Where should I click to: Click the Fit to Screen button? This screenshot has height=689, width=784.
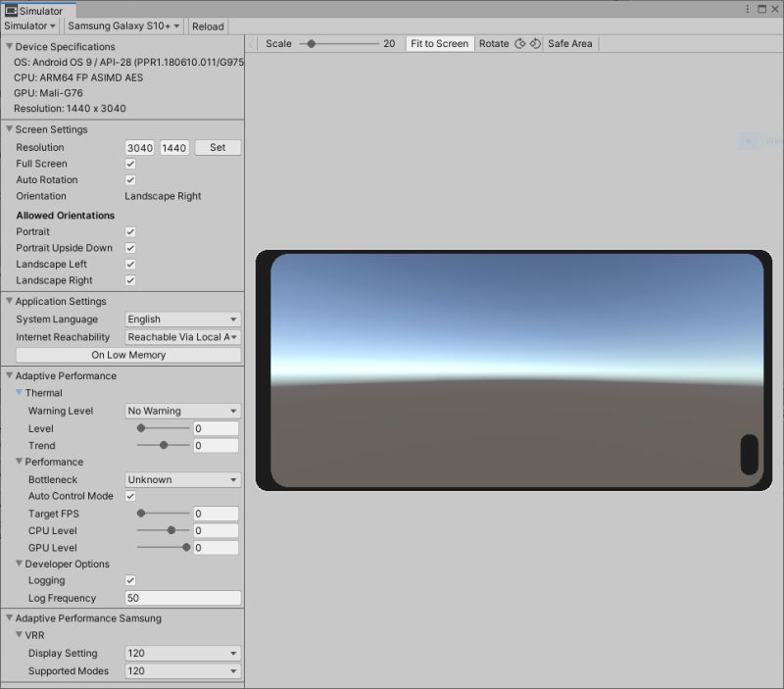[439, 43]
